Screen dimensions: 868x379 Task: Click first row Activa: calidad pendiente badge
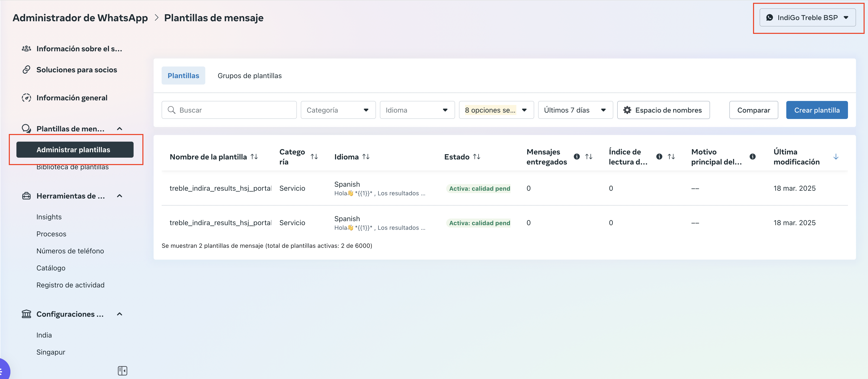tap(478, 189)
